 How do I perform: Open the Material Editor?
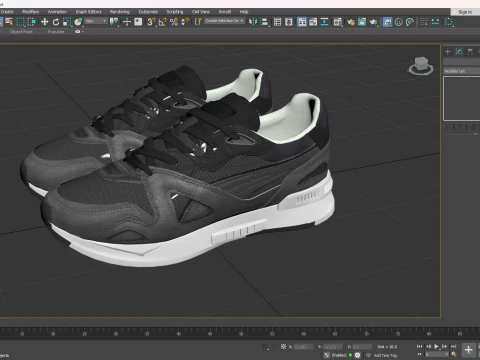(338, 22)
